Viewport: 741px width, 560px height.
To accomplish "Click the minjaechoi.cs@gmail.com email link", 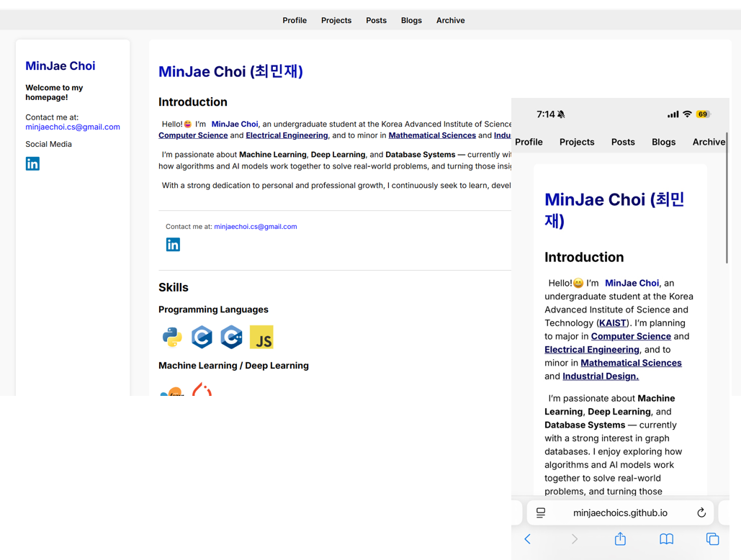I will 73,126.
